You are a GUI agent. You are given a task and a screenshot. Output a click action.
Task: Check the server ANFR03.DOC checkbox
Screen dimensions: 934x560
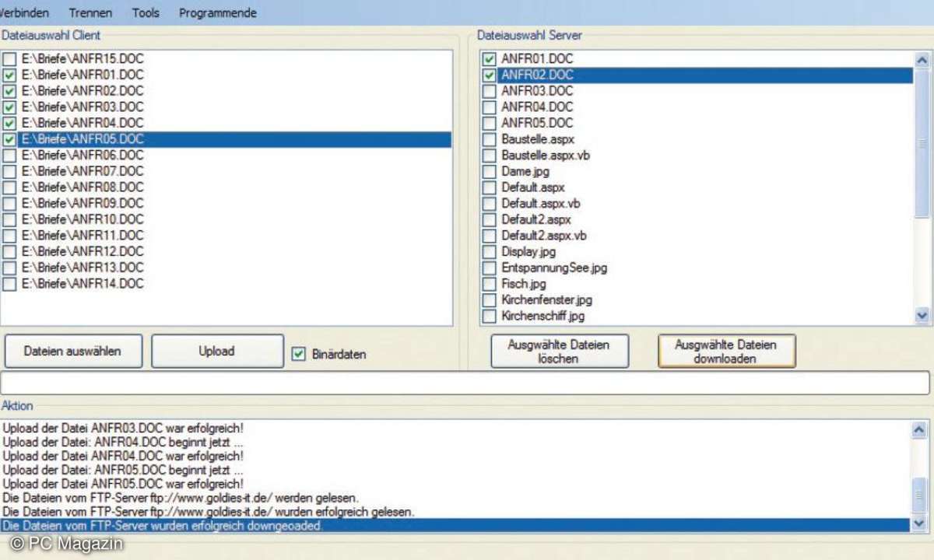[x=489, y=92]
